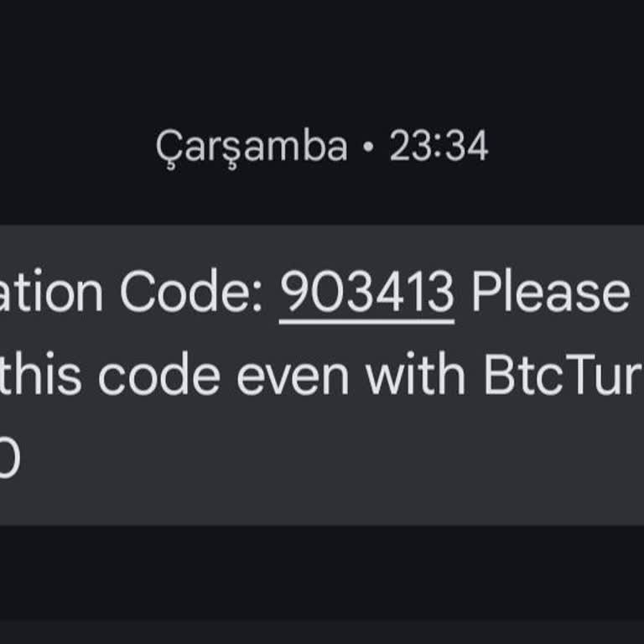644x644 pixels.
Task: Click the dark area below the message bubble
Action: pyautogui.click(x=322, y=579)
